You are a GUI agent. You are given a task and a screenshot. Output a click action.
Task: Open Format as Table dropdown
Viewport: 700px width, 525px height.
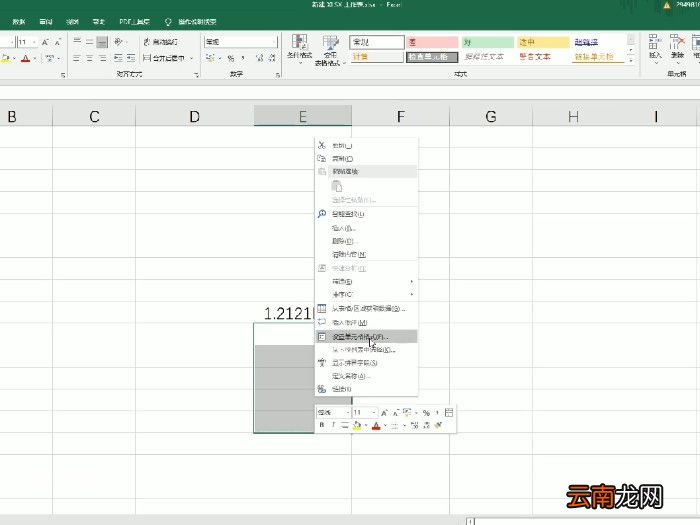click(330, 50)
